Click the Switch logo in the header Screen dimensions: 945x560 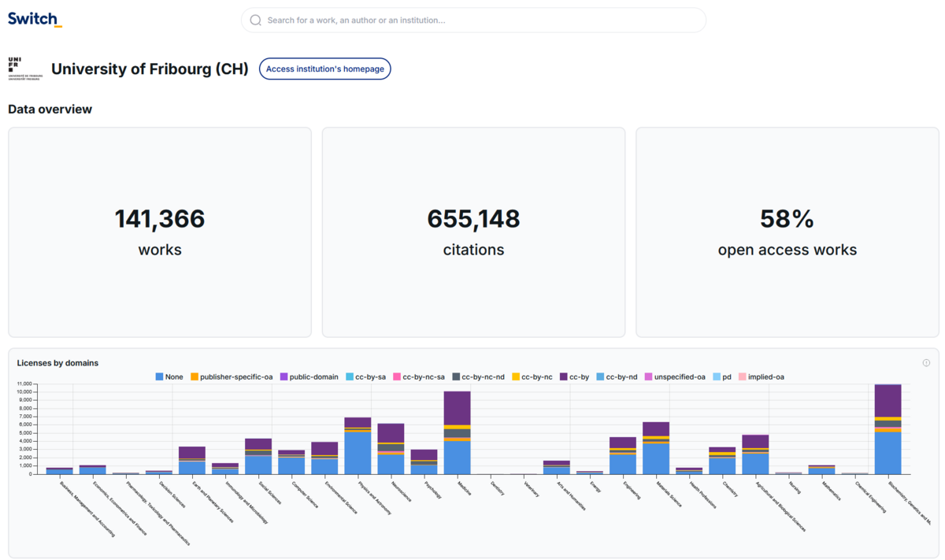click(35, 19)
